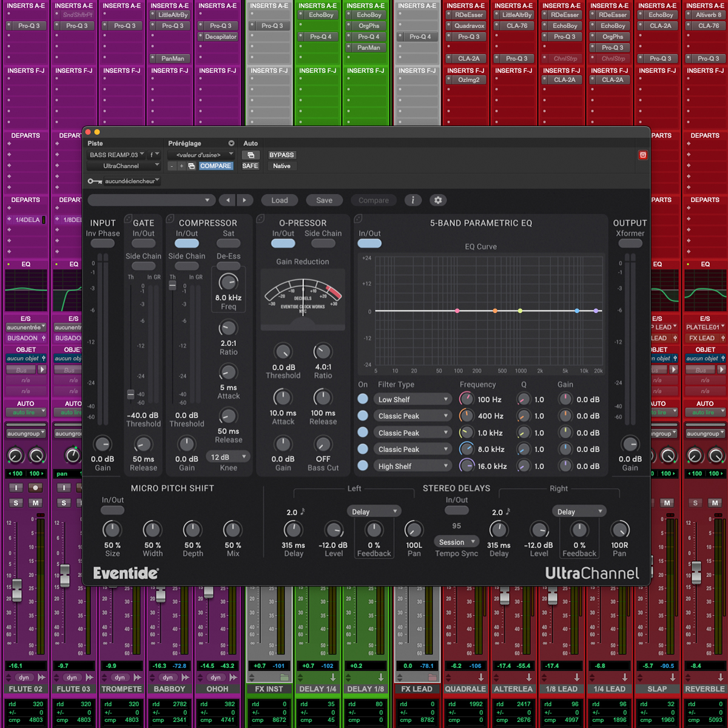Click the preset plus button
This screenshot has width=728, height=728.
[181, 166]
